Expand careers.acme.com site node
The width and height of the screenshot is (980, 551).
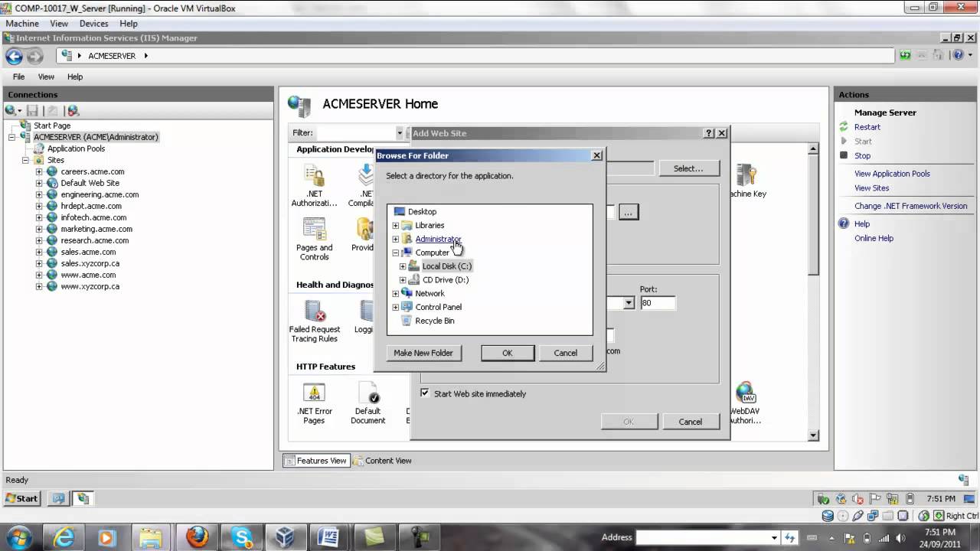point(39,172)
